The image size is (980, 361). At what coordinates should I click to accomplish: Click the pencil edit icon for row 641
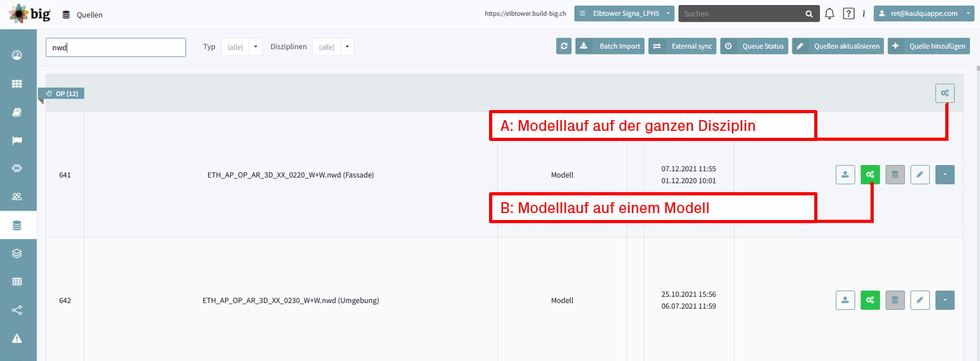(920, 174)
